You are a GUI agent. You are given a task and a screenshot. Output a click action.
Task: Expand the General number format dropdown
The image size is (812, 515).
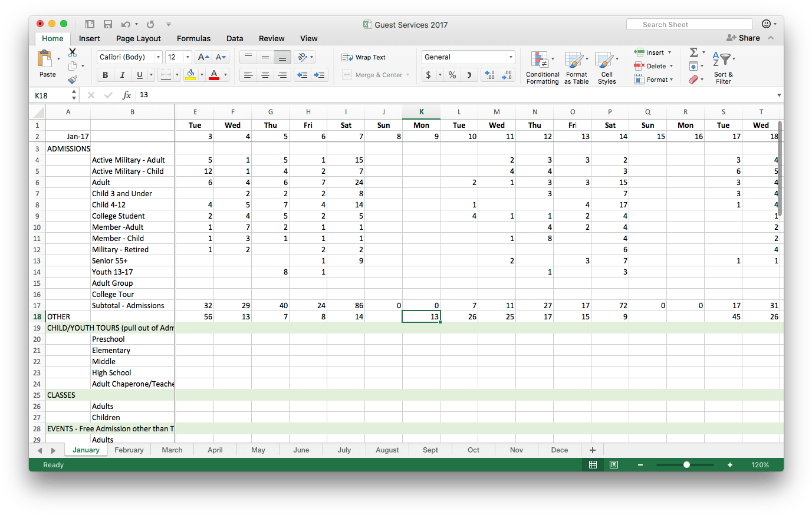click(511, 57)
